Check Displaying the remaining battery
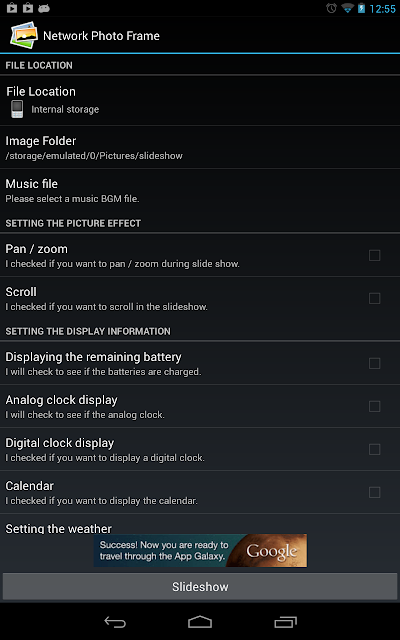 click(x=374, y=363)
